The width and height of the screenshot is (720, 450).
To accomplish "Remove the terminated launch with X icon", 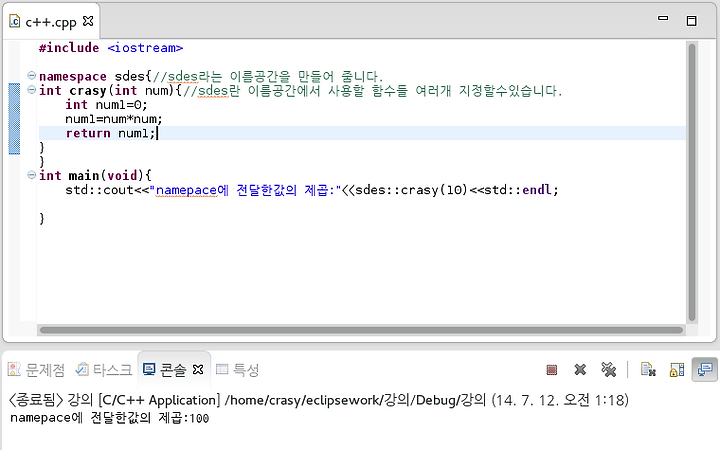I will click(x=580, y=370).
